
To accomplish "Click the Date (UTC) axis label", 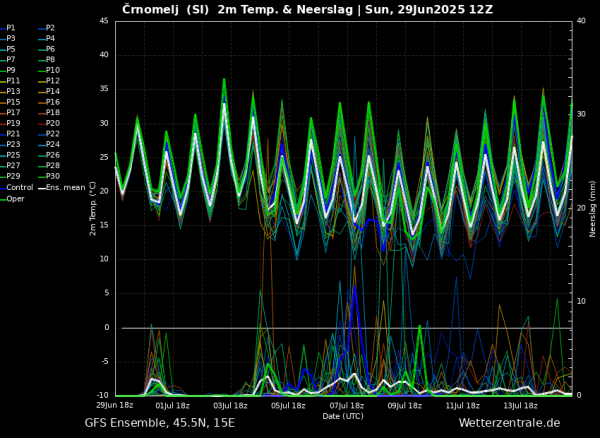I will pyautogui.click(x=343, y=416).
